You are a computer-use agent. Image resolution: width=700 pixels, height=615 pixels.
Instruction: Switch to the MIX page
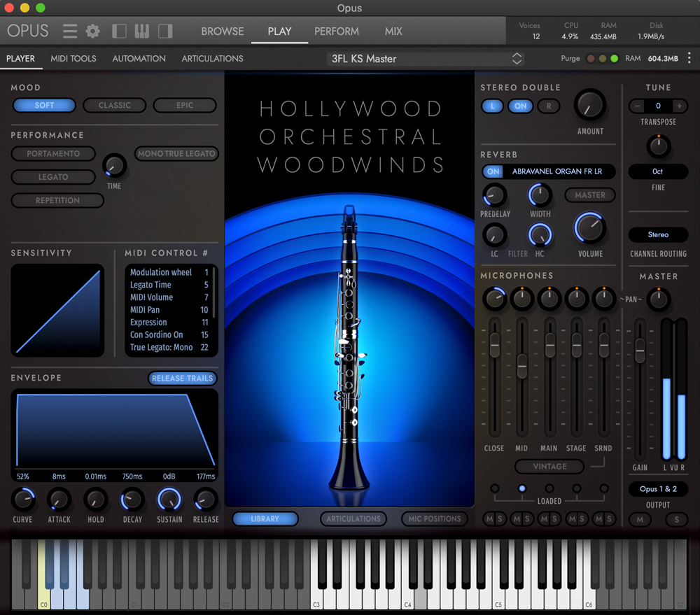(393, 31)
